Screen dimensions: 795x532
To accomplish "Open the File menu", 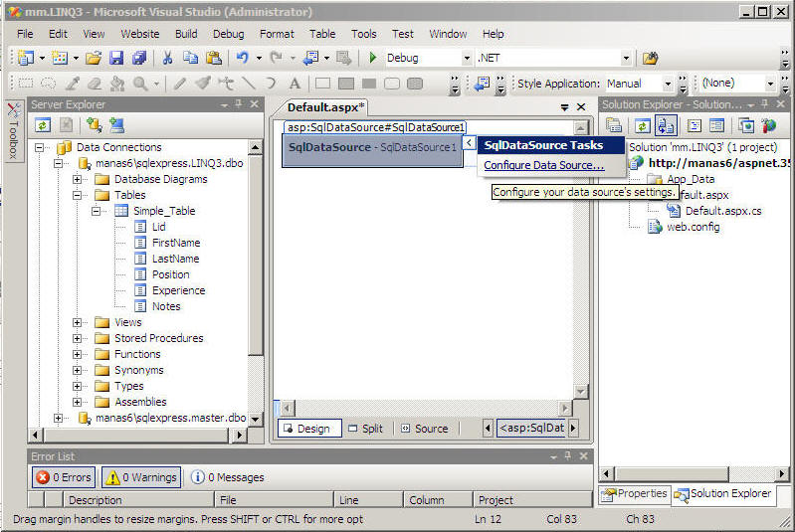I will [25, 34].
